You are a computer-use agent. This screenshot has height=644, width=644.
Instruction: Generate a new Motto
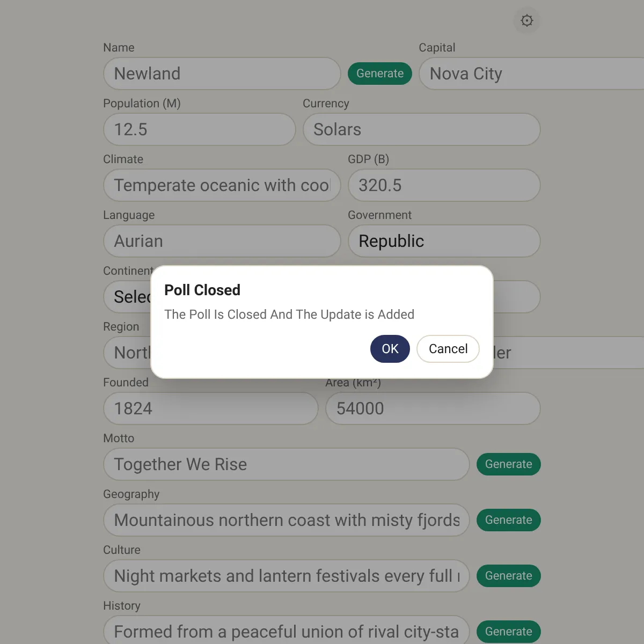tap(508, 464)
